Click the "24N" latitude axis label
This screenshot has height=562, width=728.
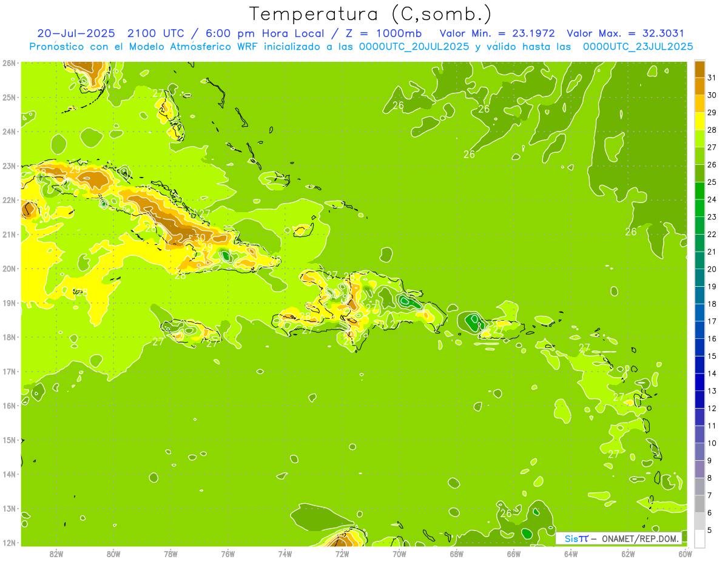[x=9, y=132]
